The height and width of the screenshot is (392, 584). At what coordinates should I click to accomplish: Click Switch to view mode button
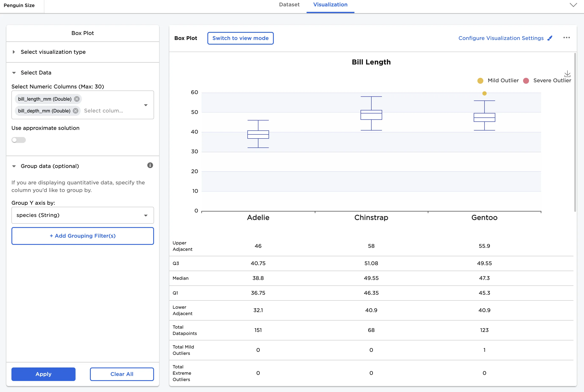pyautogui.click(x=240, y=38)
